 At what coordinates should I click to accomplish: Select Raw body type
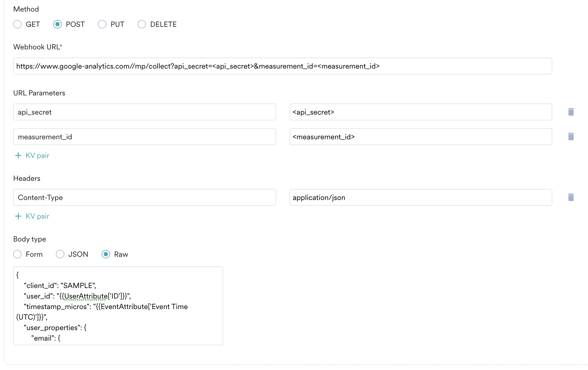106,254
